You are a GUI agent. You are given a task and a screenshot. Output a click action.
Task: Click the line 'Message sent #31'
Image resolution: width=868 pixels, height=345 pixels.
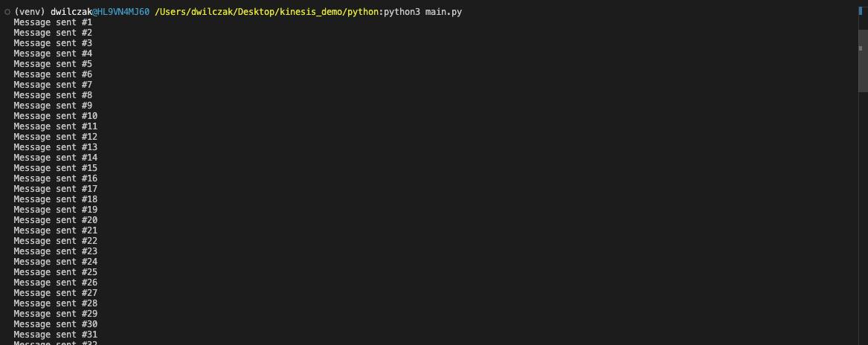pos(55,335)
